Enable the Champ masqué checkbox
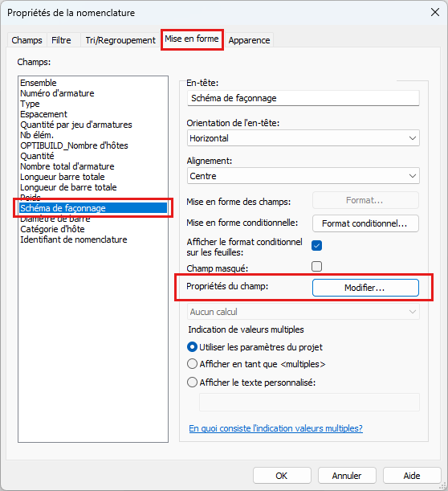 coord(316,267)
